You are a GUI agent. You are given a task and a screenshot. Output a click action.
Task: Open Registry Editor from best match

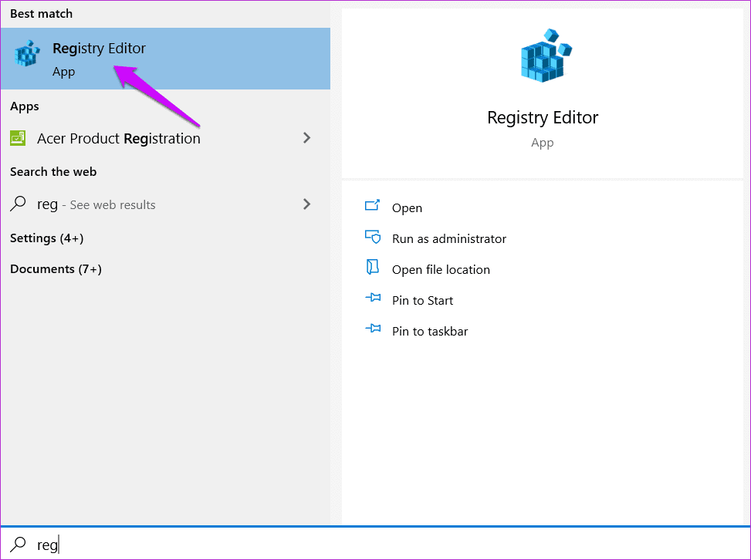pyautogui.click(x=165, y=59)
